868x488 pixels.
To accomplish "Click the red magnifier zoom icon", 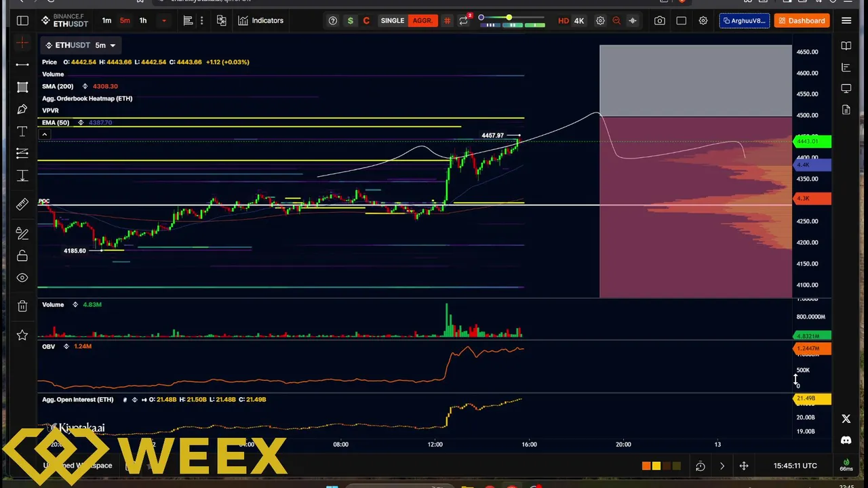I will 616,20.
